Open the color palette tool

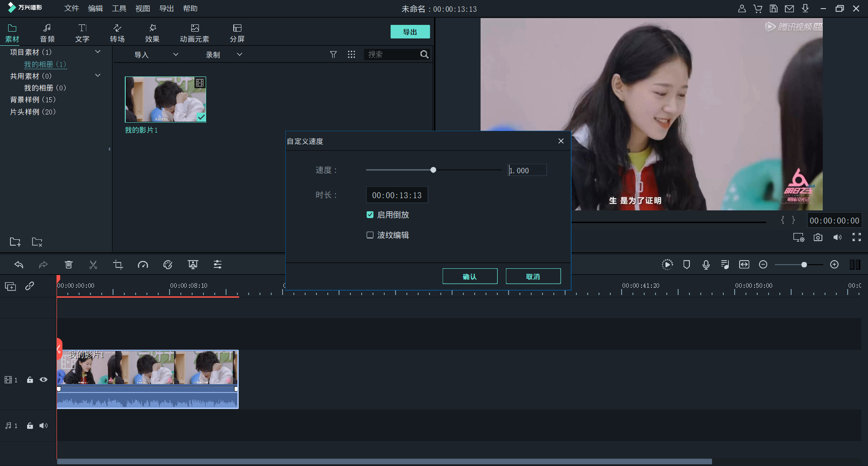[x=168, y=265]
